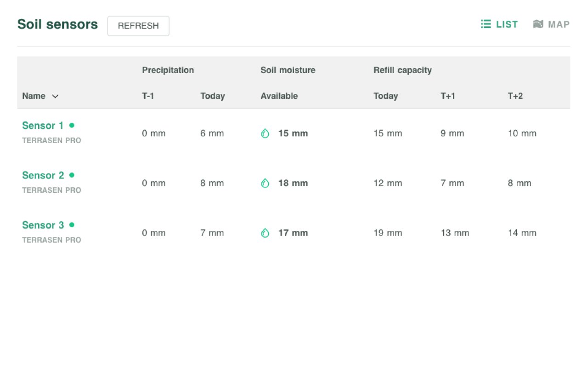This screenshot has height=368, width=588.
Task: Click water drop icon beside 15 mm
Action: (x=265, y=133)
